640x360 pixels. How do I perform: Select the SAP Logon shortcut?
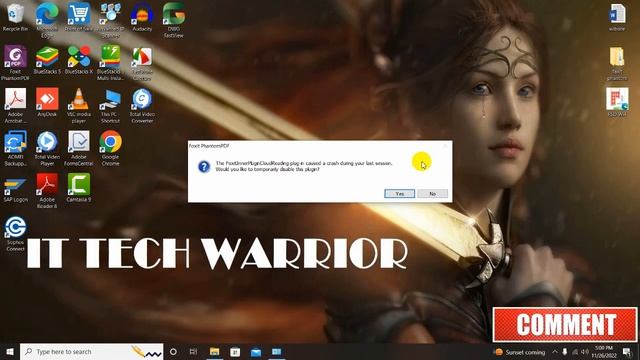[x=15, y=190]
